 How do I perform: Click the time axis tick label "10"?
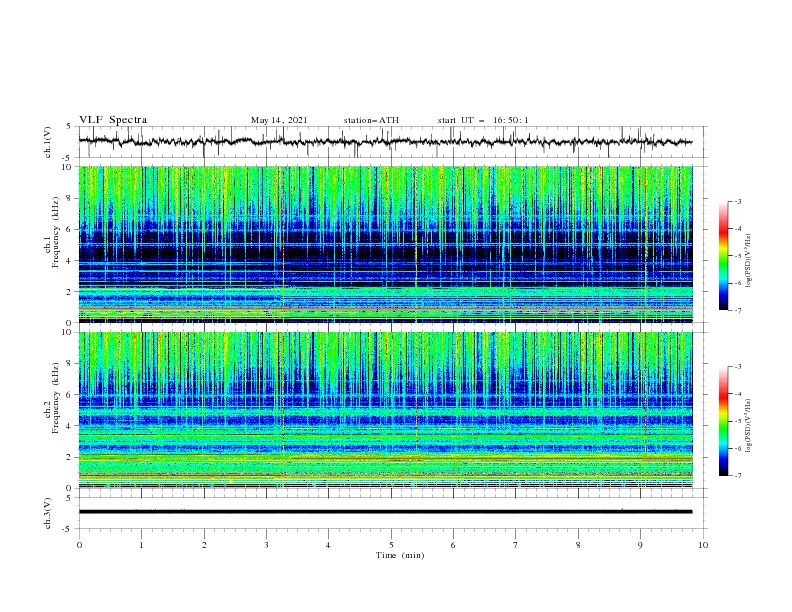coord(703,545)
